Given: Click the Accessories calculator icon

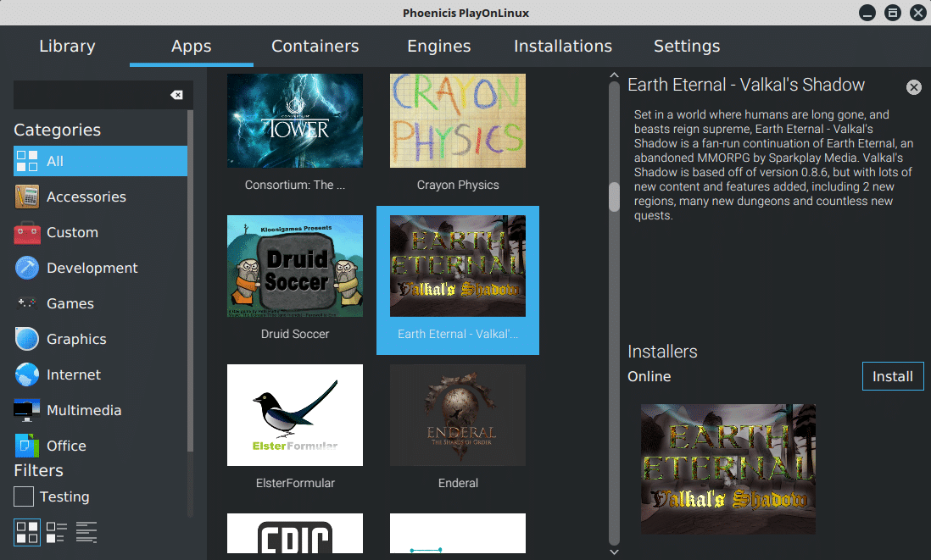Looking at the screenshot, I should click(27, 197).
